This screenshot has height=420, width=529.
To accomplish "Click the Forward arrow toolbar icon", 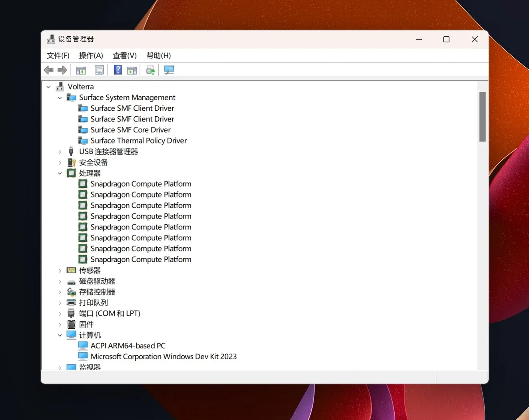I will point(62,70).
